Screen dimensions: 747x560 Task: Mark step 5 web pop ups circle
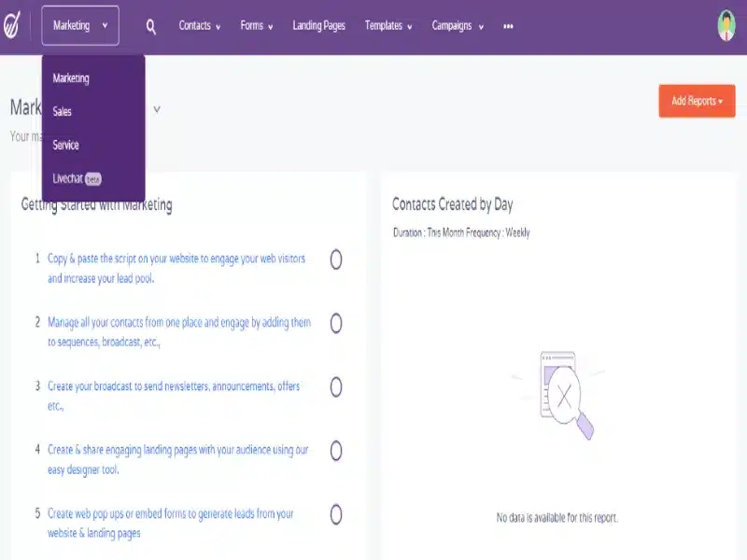pos(336,514)
